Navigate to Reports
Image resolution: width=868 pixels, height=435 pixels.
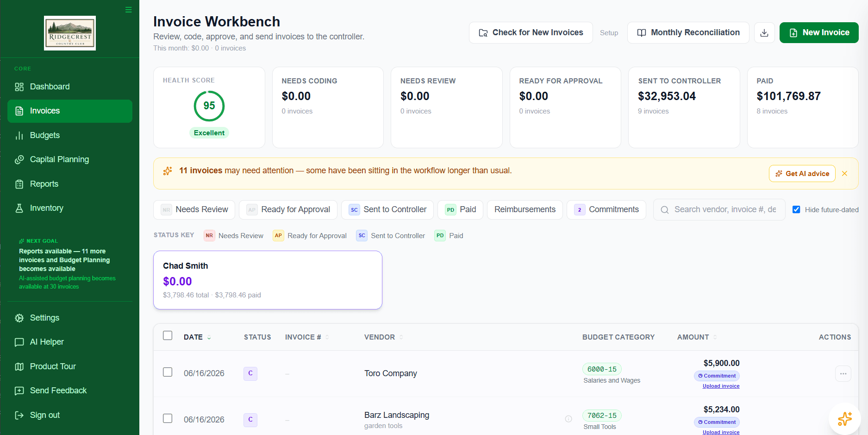click(x=70, y=184)
